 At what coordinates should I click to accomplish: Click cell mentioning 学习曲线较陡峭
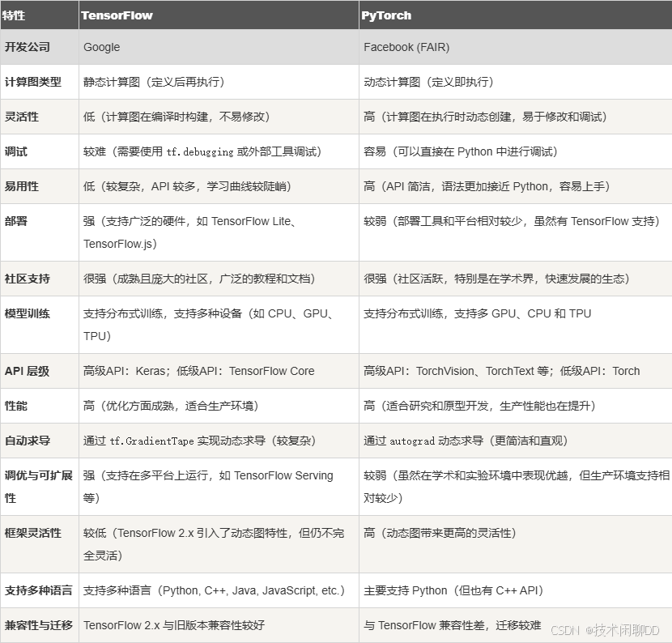pyautogui.click(x=219, y=186)
